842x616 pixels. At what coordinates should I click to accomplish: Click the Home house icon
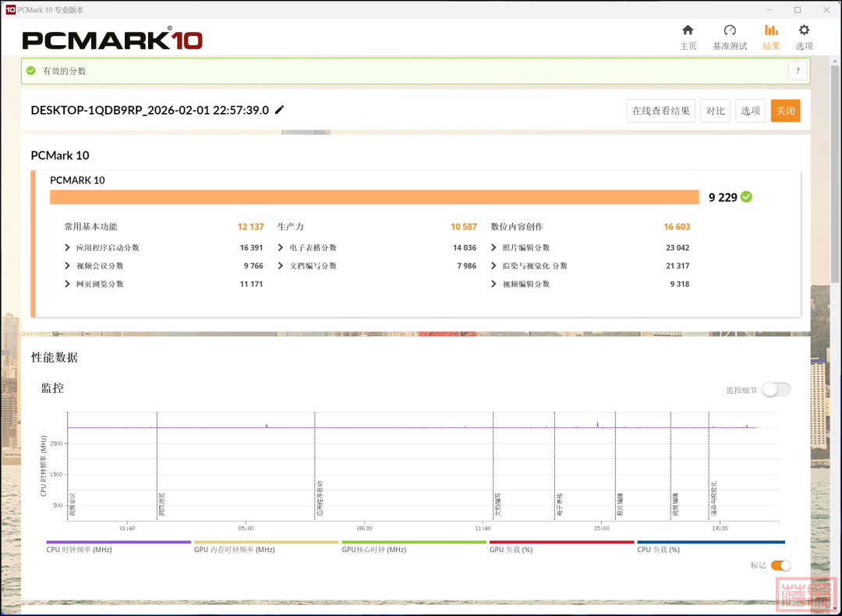coord(688,30)
